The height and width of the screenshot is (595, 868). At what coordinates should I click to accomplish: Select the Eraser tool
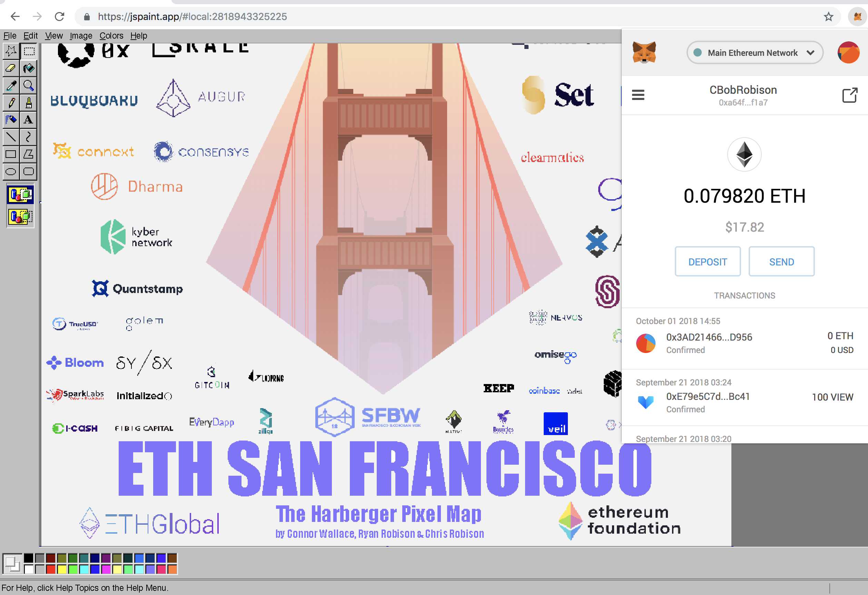pos(11,68)
